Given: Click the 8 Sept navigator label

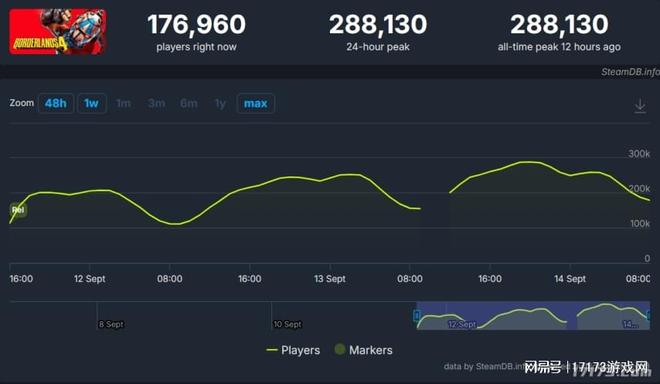Looking at the screenshot, I should [x=111, y=324].
